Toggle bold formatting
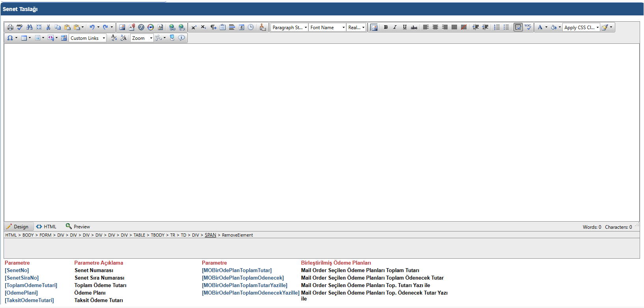 pyautogui.click(x=386, y=27)
